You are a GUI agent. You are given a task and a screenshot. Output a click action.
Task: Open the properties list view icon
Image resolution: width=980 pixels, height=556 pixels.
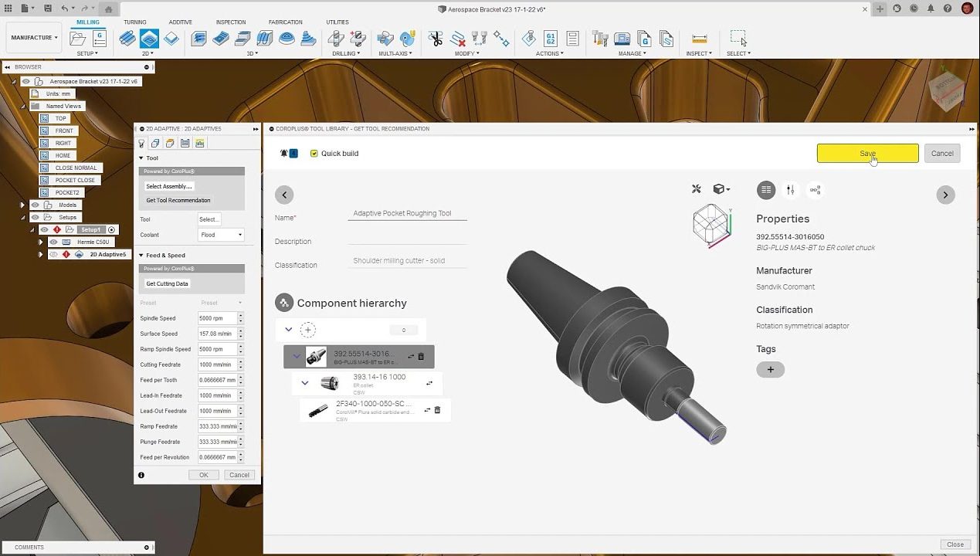click(765, 190)
